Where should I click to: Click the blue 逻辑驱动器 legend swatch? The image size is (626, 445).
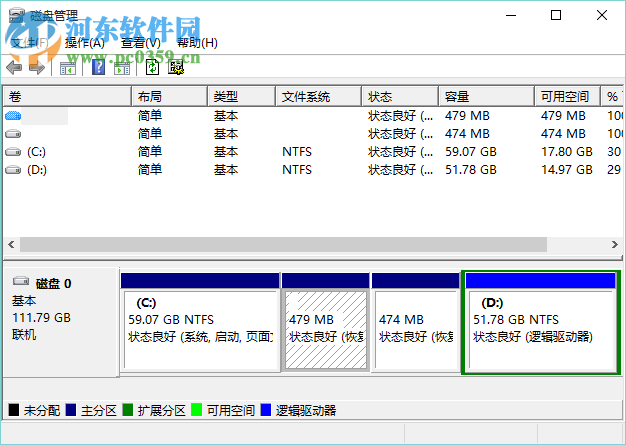pyautogui.click(x=265, y=410)
